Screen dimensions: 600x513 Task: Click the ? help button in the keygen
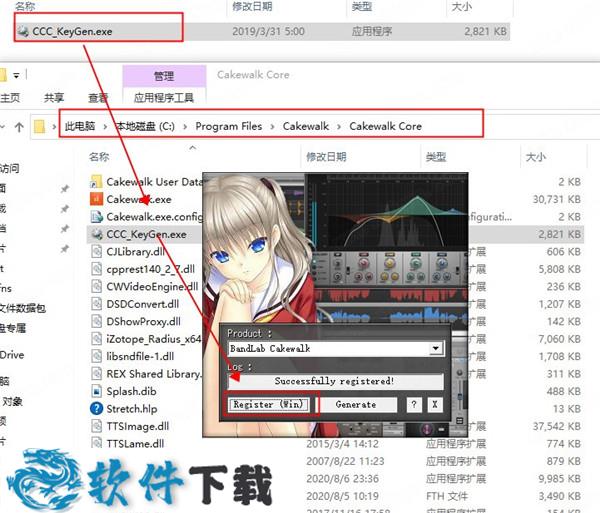[414, 404]
